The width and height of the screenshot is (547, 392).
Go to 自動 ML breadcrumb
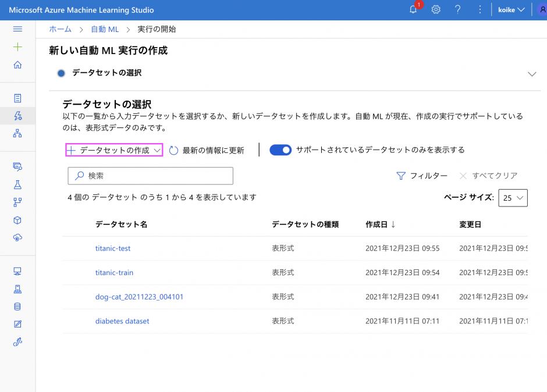[x=105, y=29]
